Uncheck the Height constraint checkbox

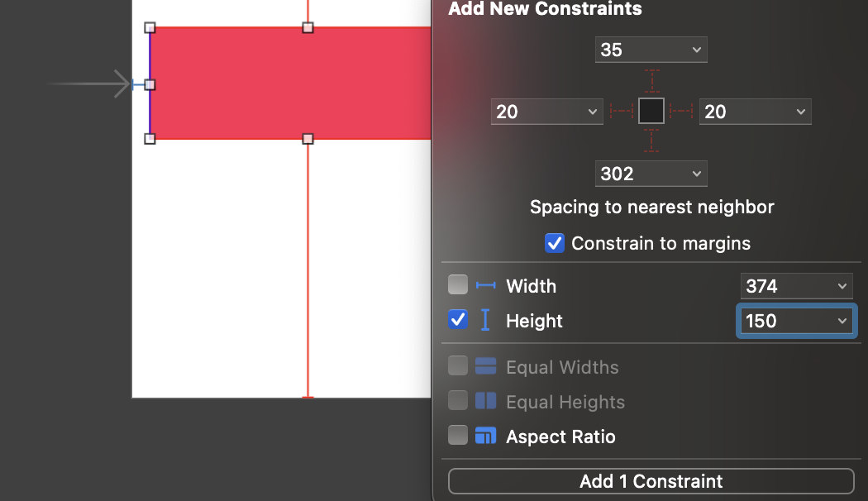coord(458,320)
